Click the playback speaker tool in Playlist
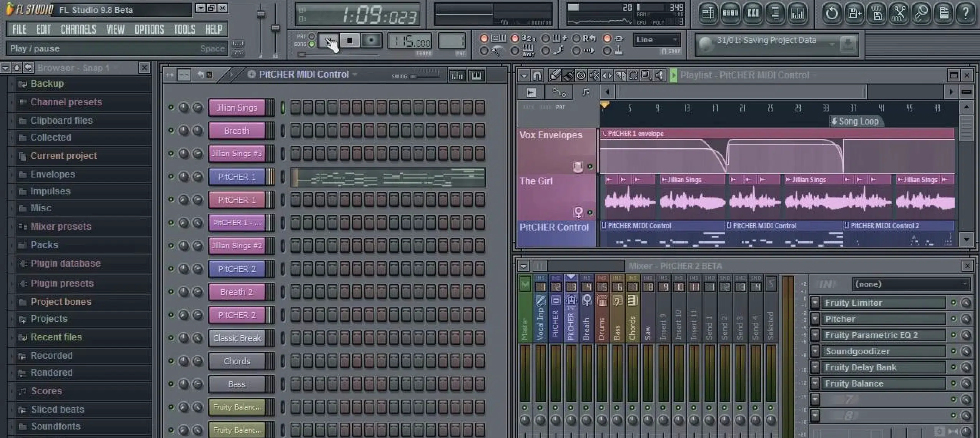This screenshot has width=980, height=438. point(659,75)
